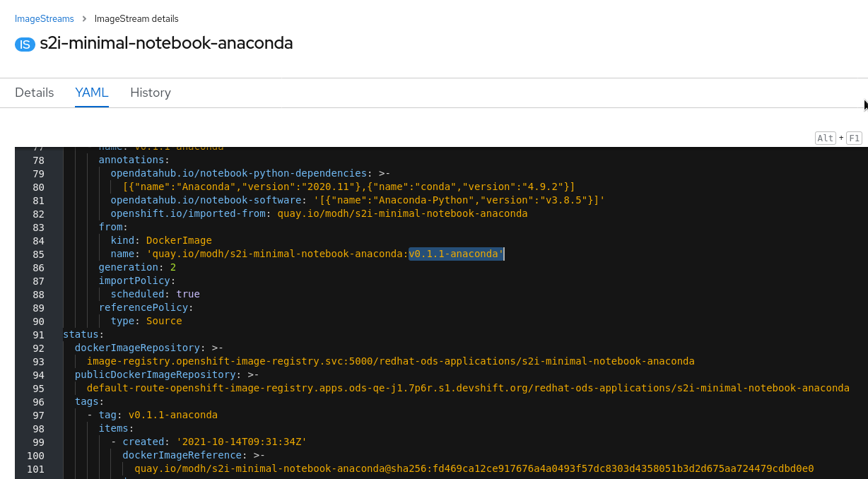Click the Alt key hint badge

(x=826, y=138)
